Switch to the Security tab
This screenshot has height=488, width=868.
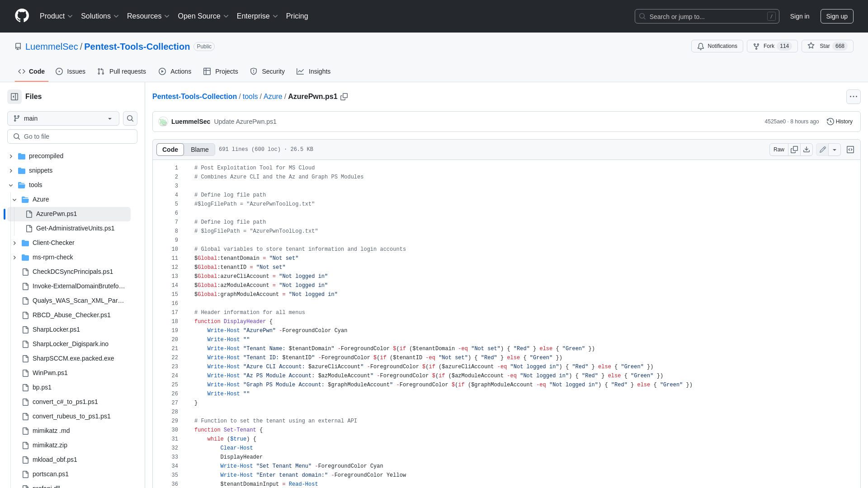(267, 71)
